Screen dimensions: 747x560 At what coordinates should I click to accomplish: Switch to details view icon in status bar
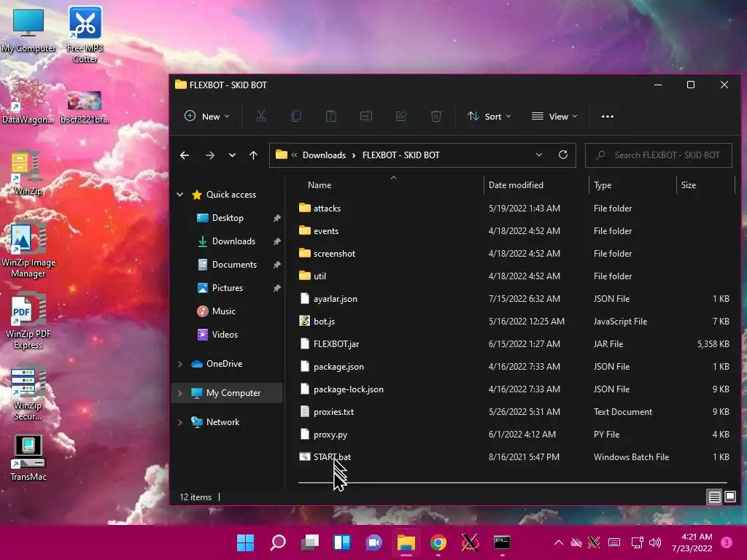715,497
